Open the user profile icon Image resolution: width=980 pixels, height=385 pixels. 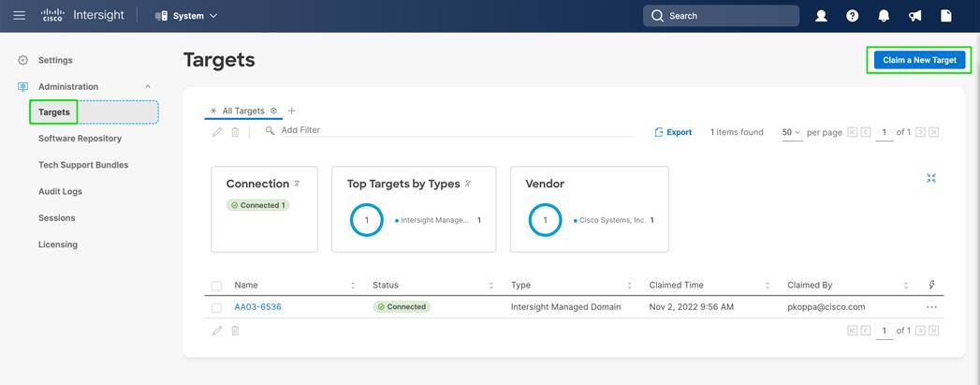coord(821,16)
